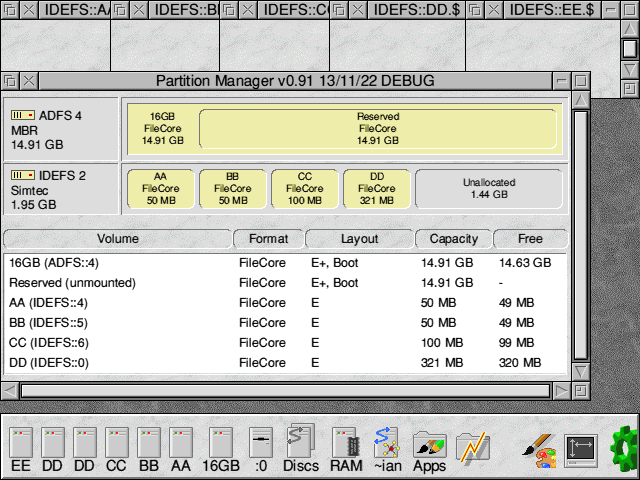Launch the Paint palette and brush icon
This screenshot has height=480, width=640.
[539, 451]
